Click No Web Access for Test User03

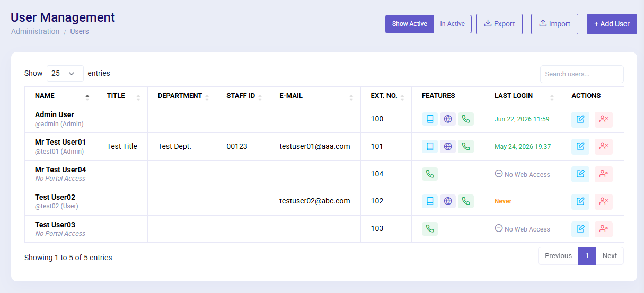pyautogui.click(x=523, y=229)
